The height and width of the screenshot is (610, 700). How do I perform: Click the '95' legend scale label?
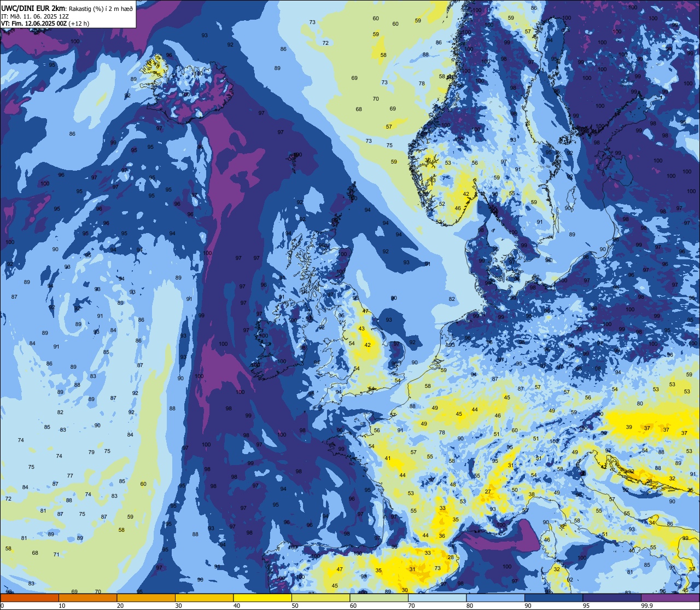click(x=586, y=606)
